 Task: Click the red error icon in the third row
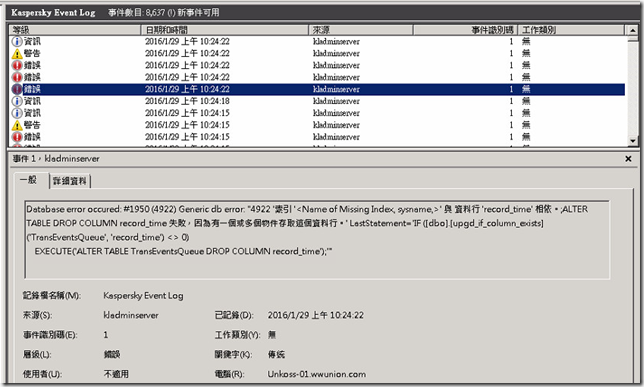pos(17,65)
